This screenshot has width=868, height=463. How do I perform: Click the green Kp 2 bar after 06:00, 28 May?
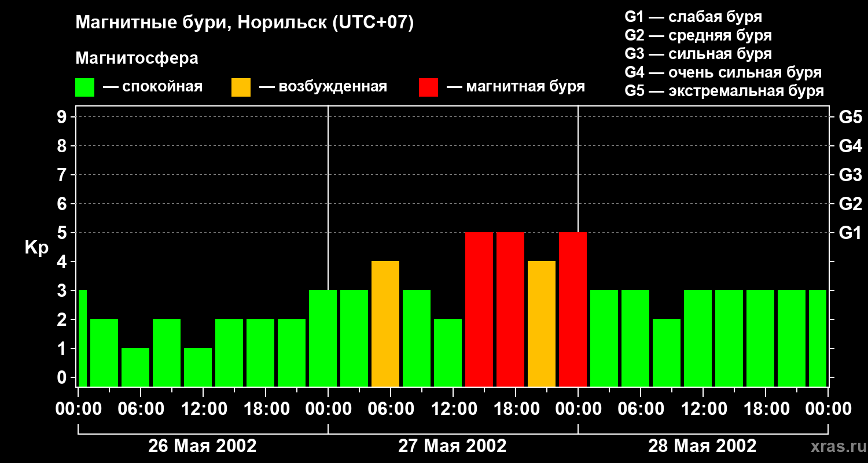point(667,352)
